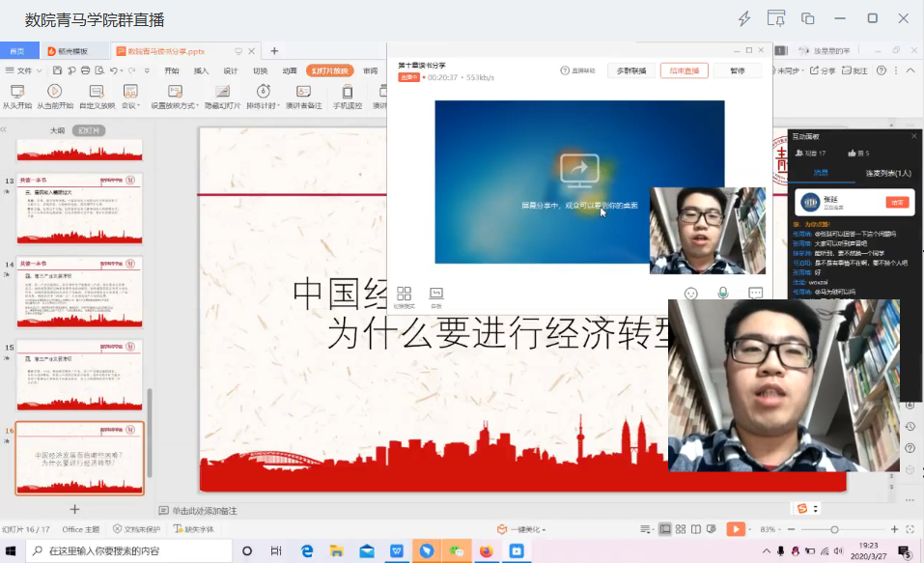Switch to normal view in status bar
Image resolution: width=924 pixels, height=563 pixels.
click(665, 529)
